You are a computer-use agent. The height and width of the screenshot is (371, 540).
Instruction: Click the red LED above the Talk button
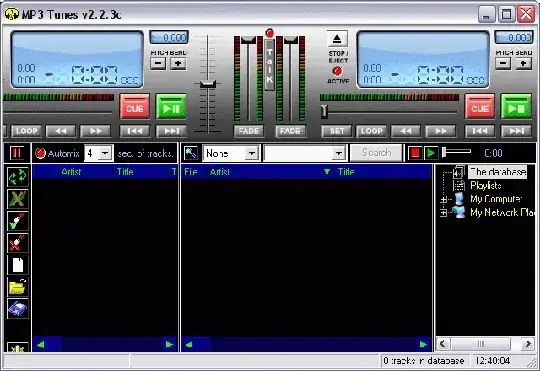[270, 33]
